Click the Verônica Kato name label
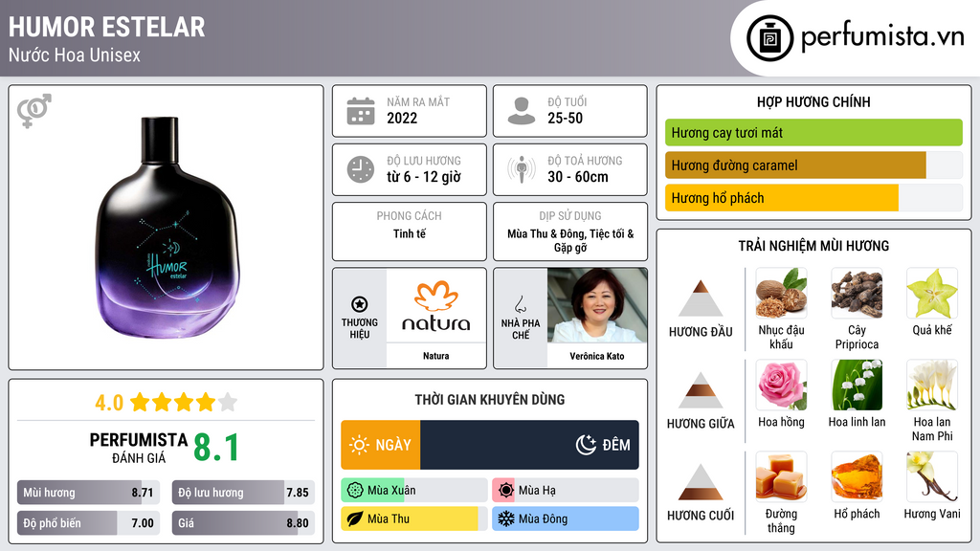The width and height of the screenshot is (980, 551). (x=597, y=356)
